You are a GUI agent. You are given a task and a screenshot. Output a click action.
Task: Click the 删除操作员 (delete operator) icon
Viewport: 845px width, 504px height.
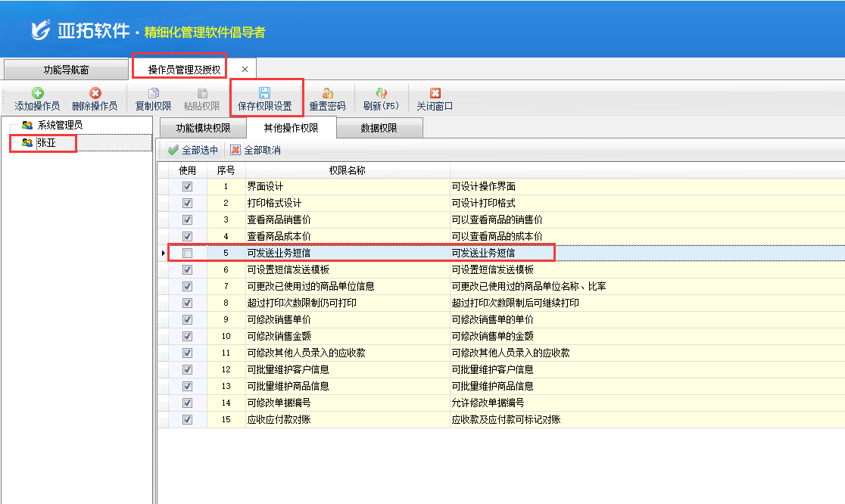click(x=95, y=93)
